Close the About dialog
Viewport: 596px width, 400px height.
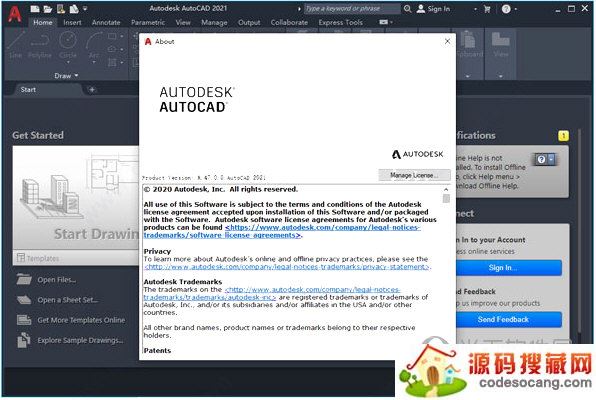click(447, 41)
